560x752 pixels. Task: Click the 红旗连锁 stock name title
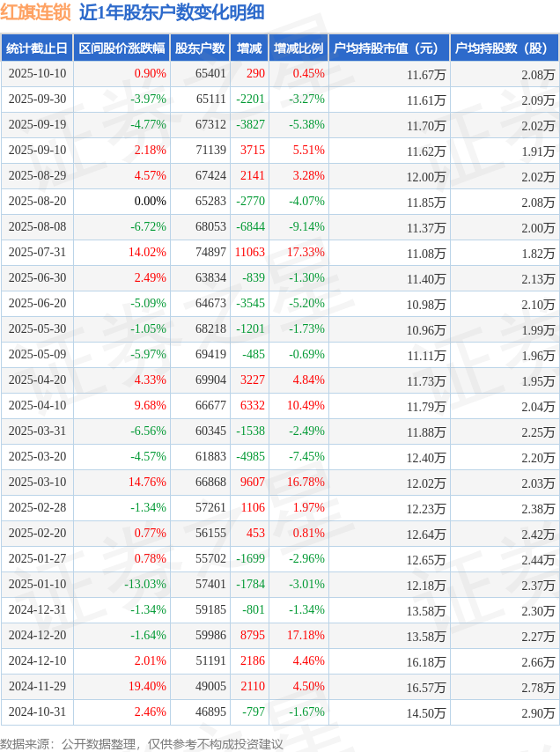click(x=35, y=12)
